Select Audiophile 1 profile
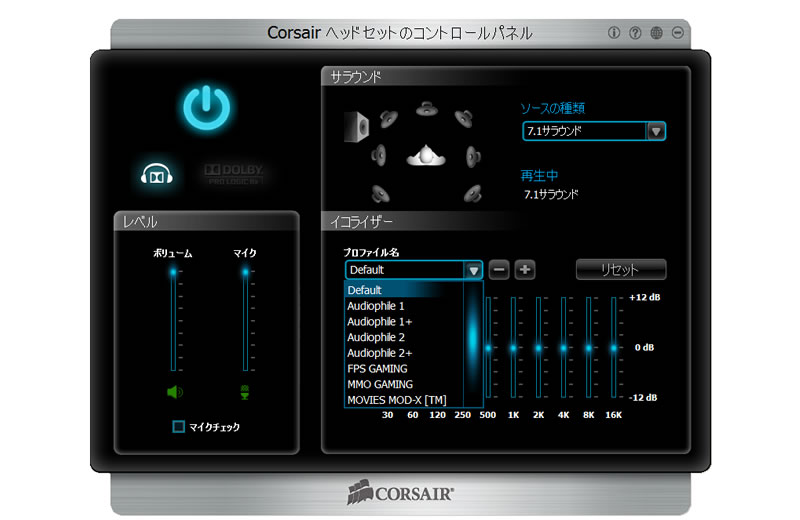The height and width of the screenshot is (520, 800). [404, 306]
